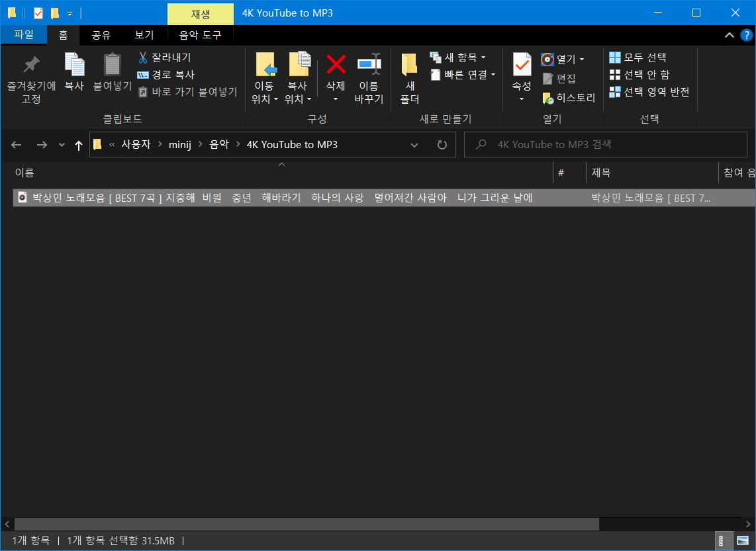Switch to the 음악 도구 ribbon tab

point(200,34)
